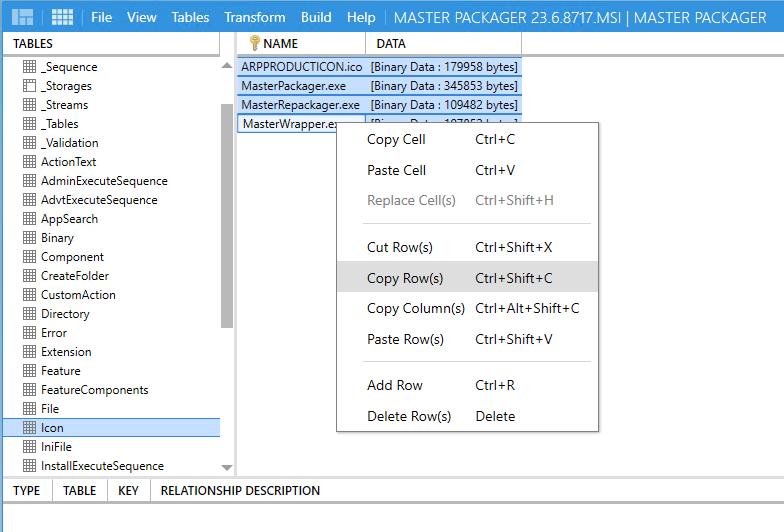Click the scroll down arrow of tables list
Screen dimensions: 784x532
pyautogui.click(x=226, y=468)
